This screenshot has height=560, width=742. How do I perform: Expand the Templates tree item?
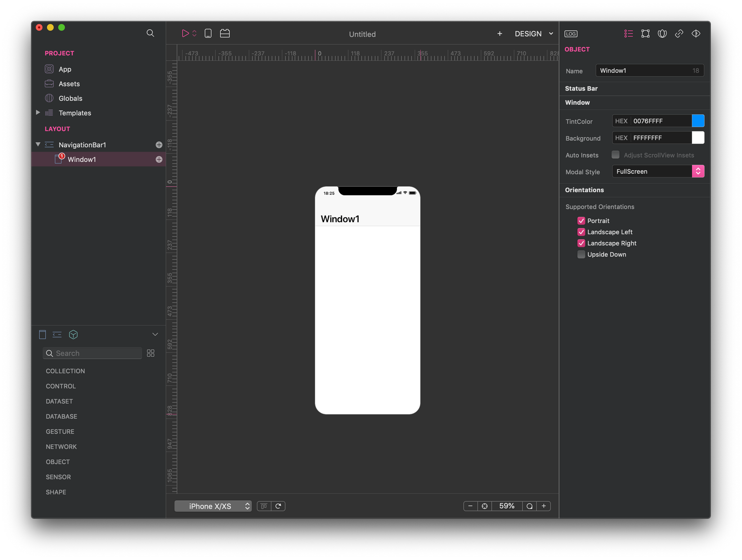(38, 112)
